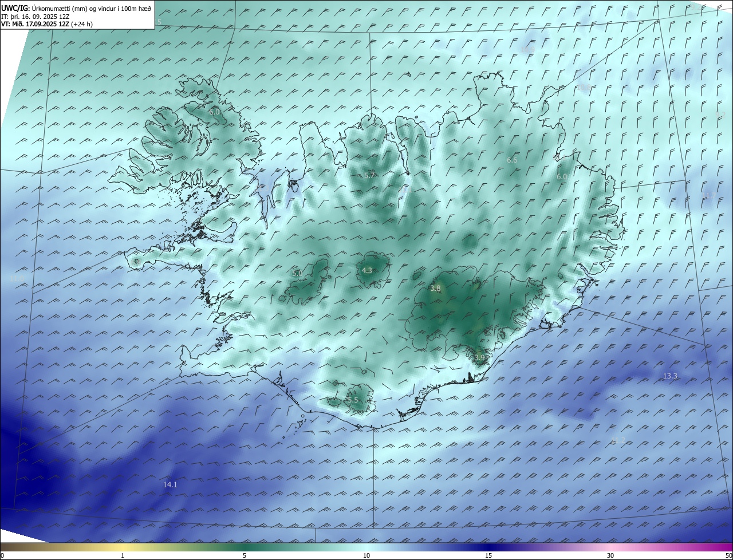This screenshot has width=733, height=560.
Task: Select the 15 tick label on the color scale
Action: (488, 555)
